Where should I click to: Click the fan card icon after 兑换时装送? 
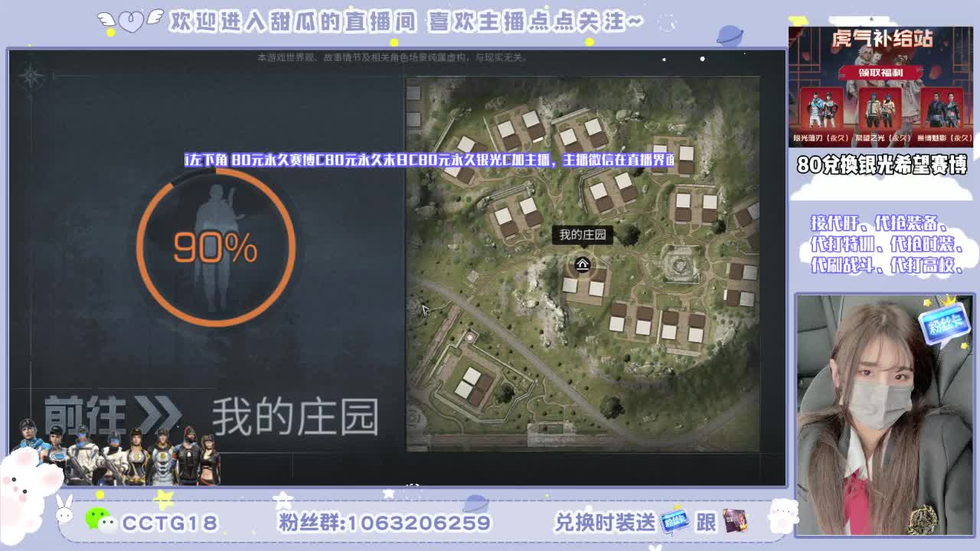[675, 520]
